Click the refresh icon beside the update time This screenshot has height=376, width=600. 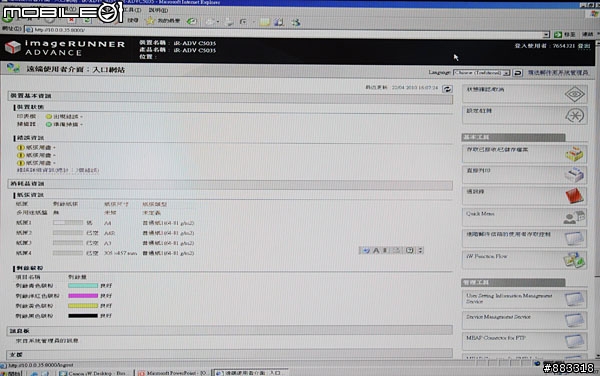click(x=447, y=89)
